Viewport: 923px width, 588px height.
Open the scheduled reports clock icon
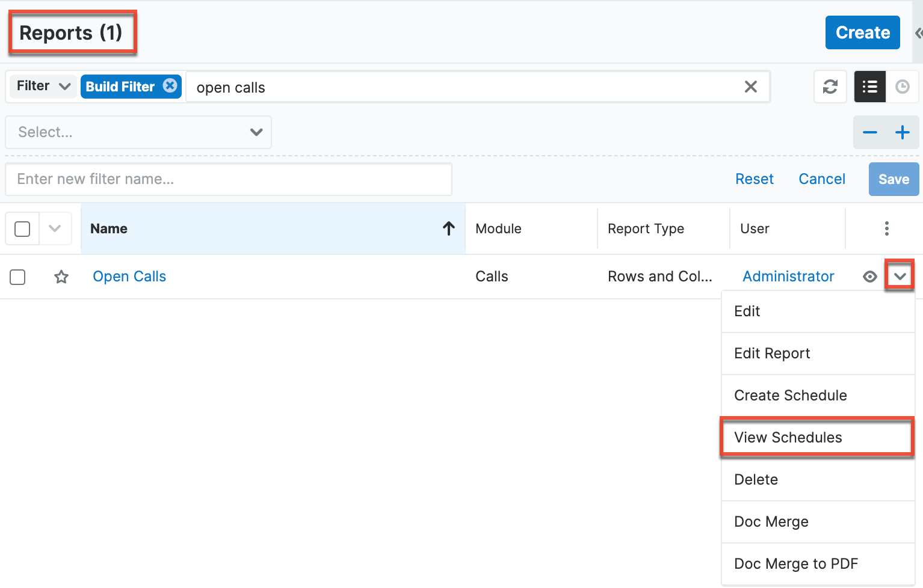pyautogui.click(x=903, y=87)
